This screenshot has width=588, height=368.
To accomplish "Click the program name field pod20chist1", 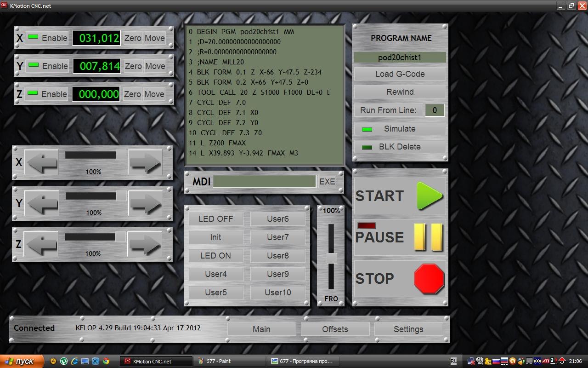I will pos(400,57).
